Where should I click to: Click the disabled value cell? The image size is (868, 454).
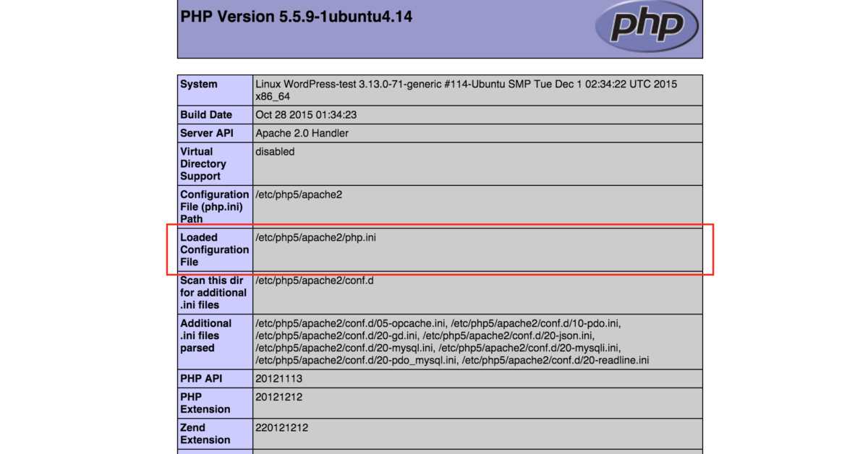click(477, 163)
